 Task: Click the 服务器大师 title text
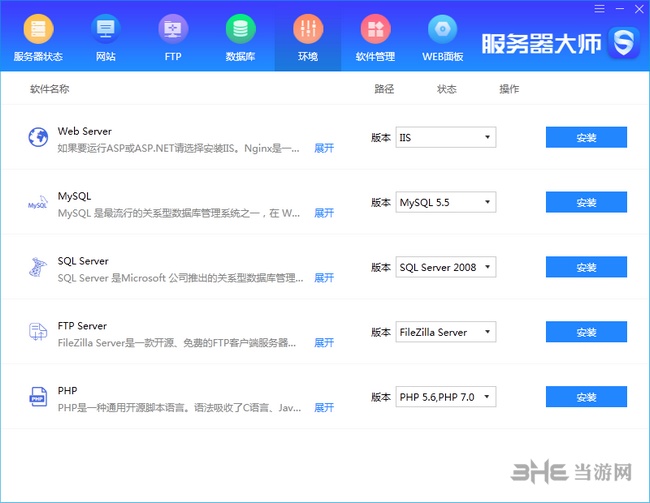coord(541,44)
